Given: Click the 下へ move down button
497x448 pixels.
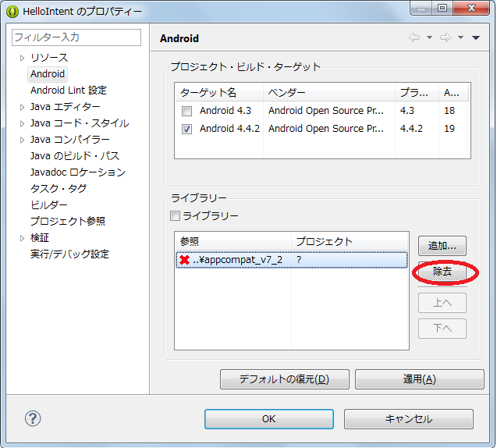Looking at the screenshot, I should [x=442, y=329].
